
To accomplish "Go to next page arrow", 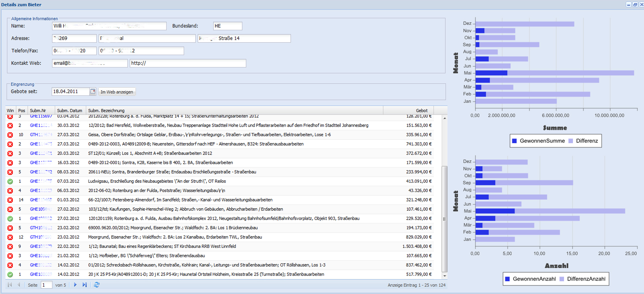I will 75,285.
